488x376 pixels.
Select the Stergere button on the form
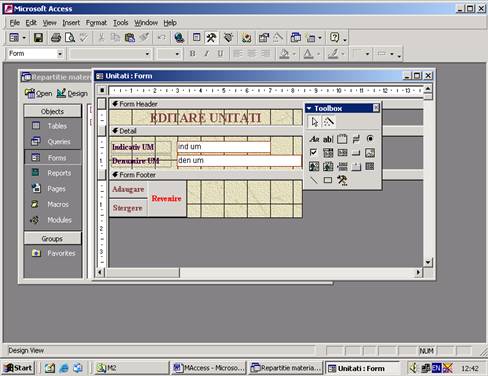coord(128,208)
